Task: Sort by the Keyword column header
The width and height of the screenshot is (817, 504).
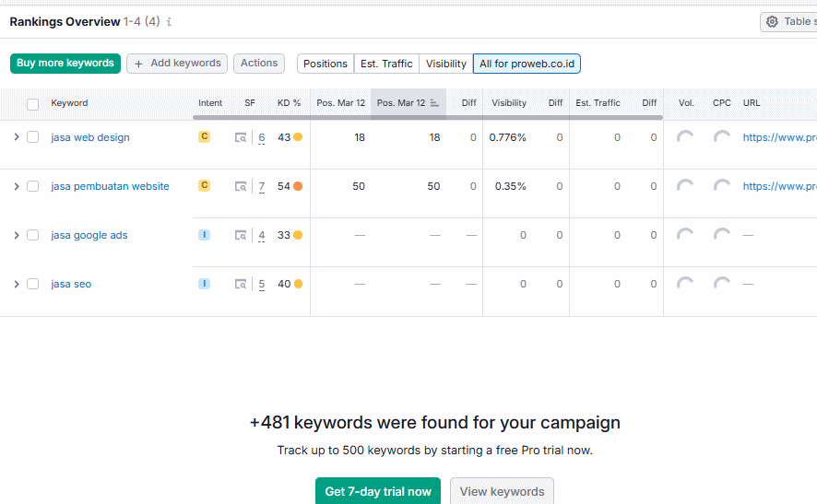Action: (x=69, y=103)
